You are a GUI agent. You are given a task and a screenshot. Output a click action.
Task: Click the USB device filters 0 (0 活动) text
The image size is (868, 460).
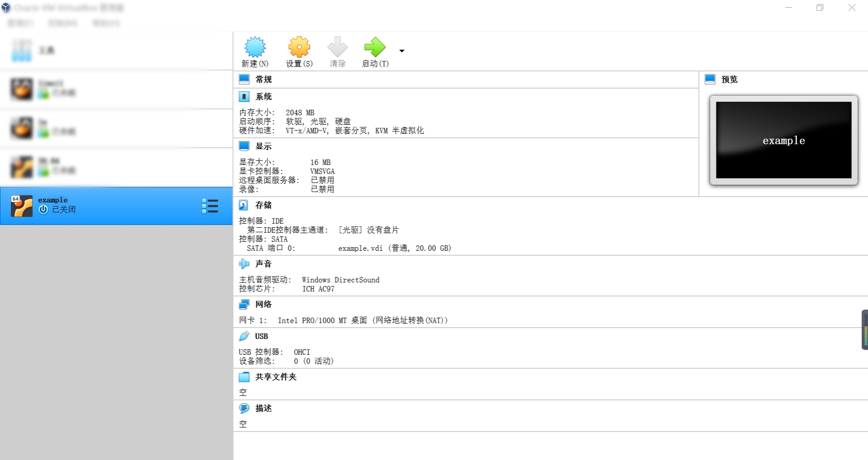click(x=314, y=361)
